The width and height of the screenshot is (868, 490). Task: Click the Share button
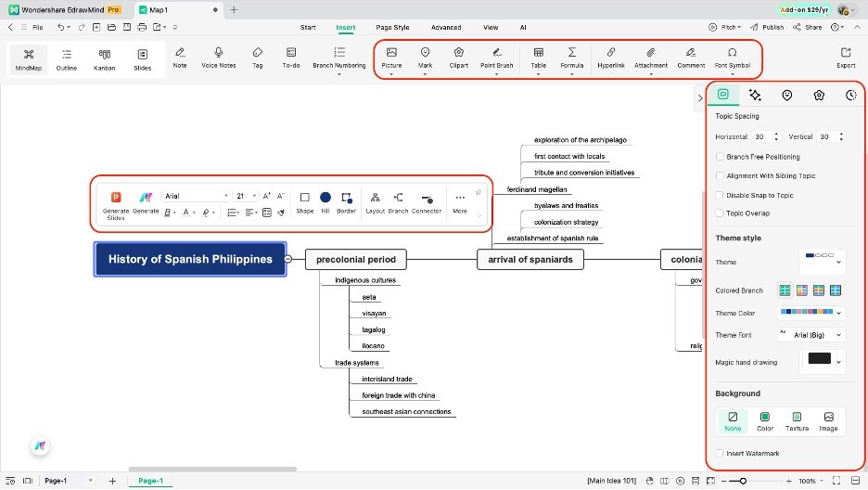click(x=807, y=27)
